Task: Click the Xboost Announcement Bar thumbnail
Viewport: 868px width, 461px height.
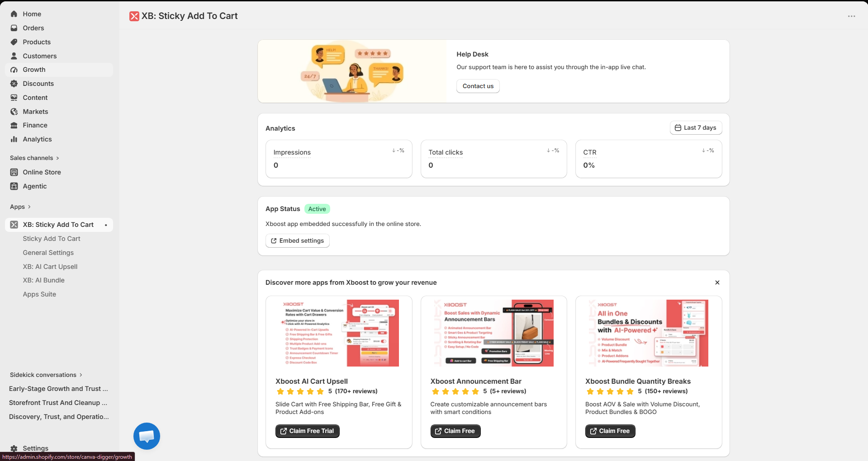Action: tap(494, 333)
